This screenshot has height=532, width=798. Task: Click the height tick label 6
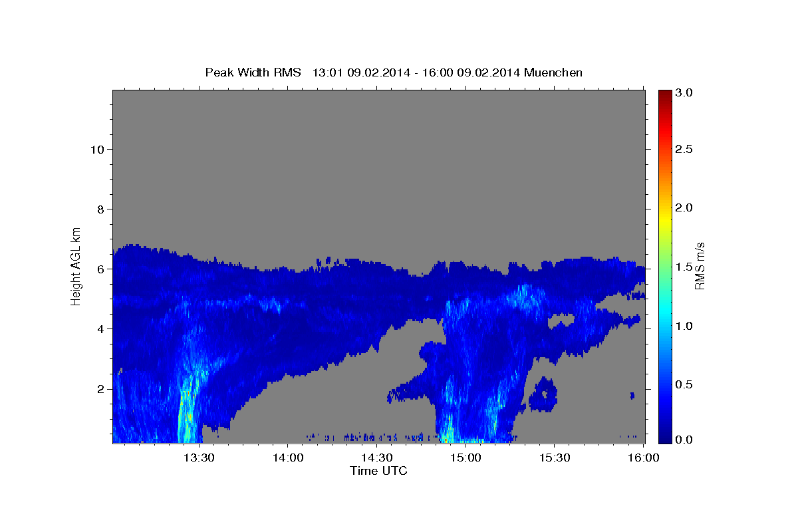(x=101, y=269)
